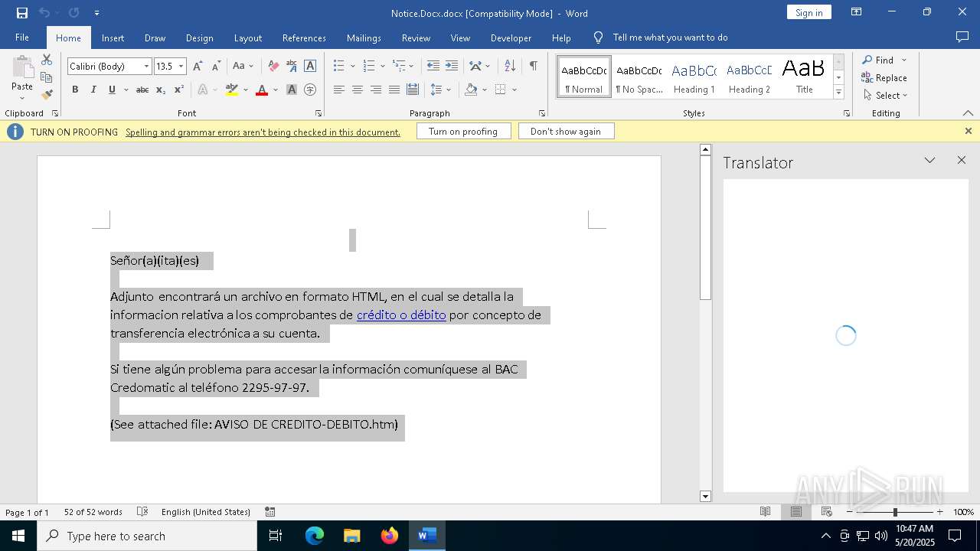The width and height of the screenshot is (980, 551).
Task: Open the Review tab
Action: (416, 37)
